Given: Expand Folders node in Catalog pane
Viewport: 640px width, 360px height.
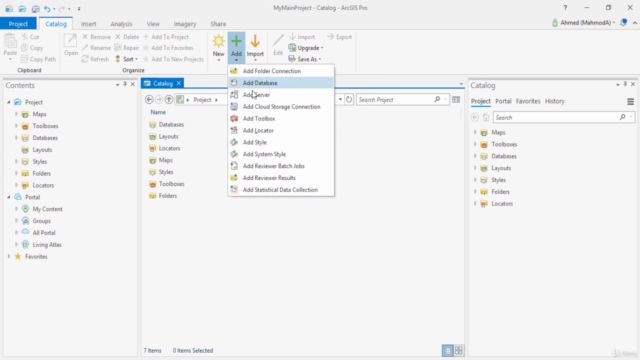Looking at the screenshot, I should click(475, 191).
